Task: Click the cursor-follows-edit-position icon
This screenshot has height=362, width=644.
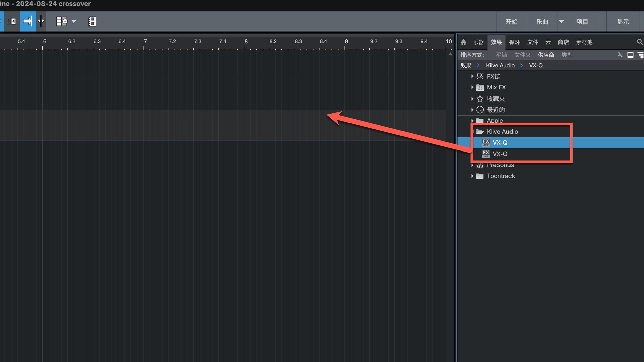Action: pyautogui.click(x=41, y=21)
